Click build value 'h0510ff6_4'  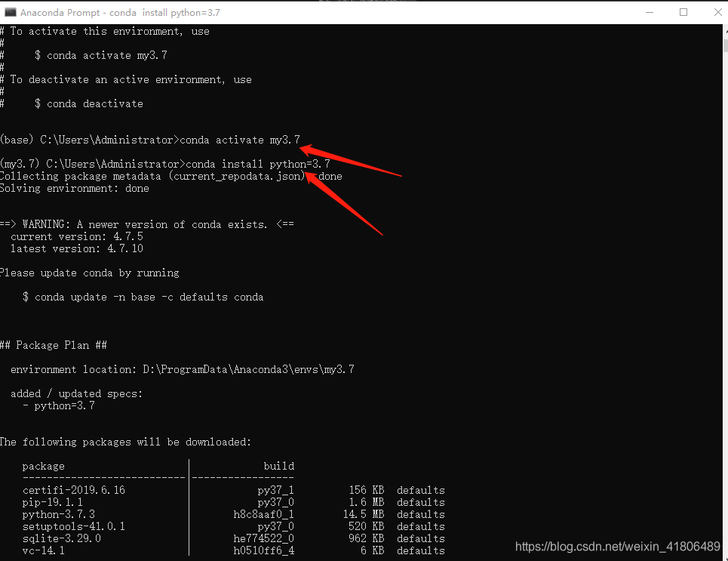264,550
